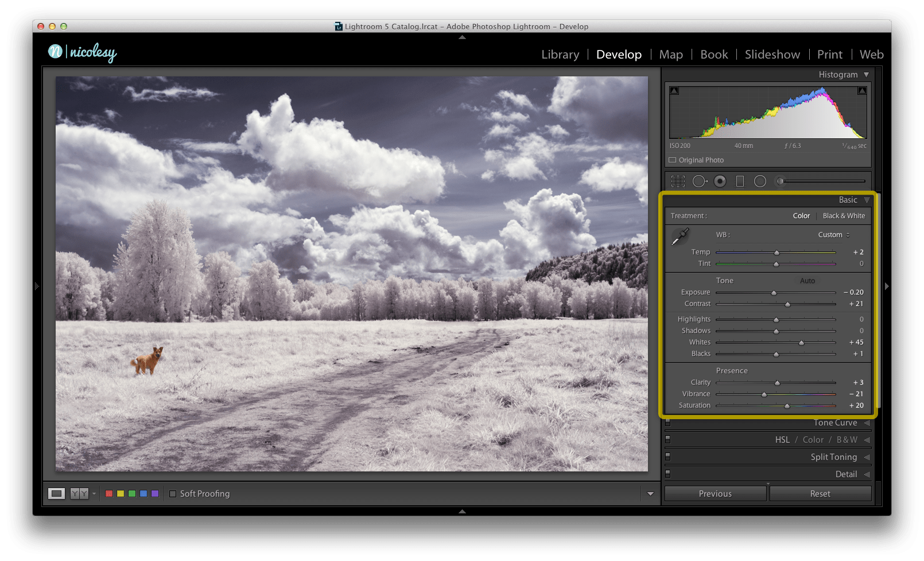
Task: Check the Original Photo box
Action: coord(673,160)
